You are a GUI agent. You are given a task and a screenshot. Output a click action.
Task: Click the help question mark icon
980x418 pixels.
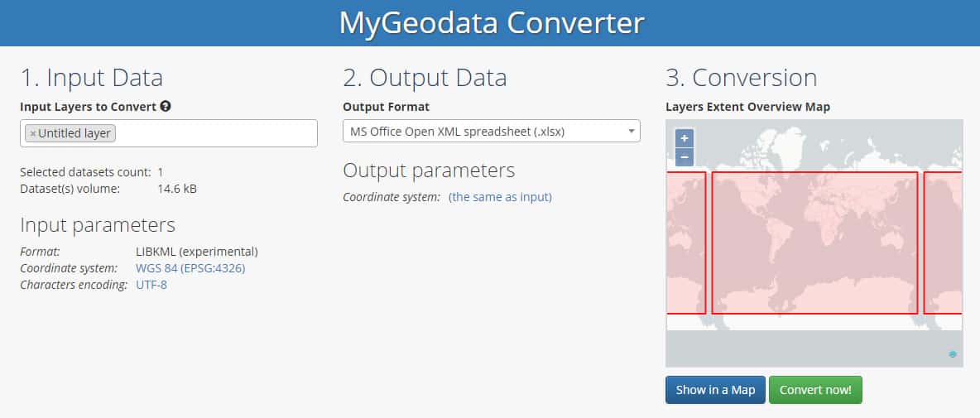165,106
